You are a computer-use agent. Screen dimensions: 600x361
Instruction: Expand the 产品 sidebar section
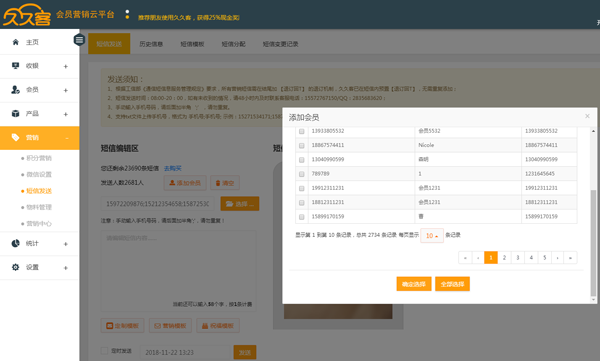[x=66, y=114]
